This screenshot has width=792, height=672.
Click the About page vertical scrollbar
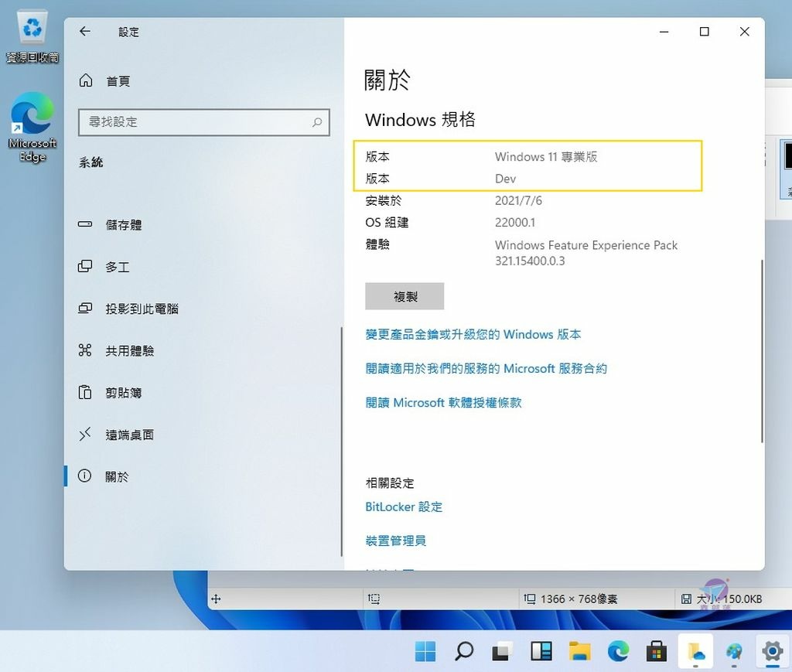tap(762, 351)
